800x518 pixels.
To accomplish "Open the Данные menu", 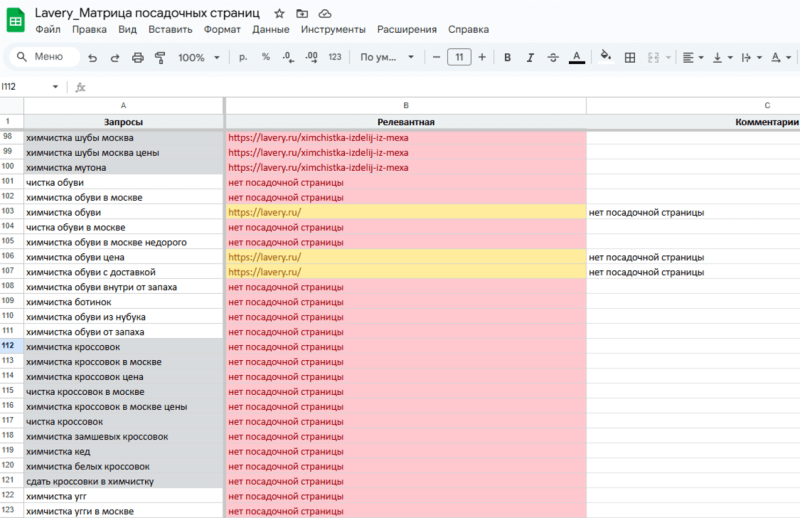I will click(x=271, y=30).
